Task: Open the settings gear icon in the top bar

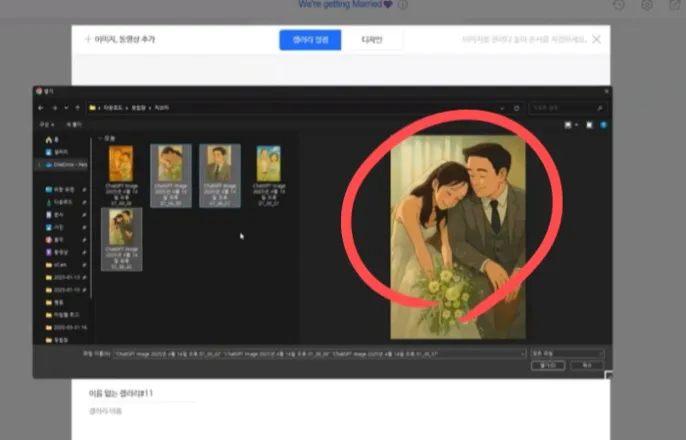Action: [x=647, y=5]
